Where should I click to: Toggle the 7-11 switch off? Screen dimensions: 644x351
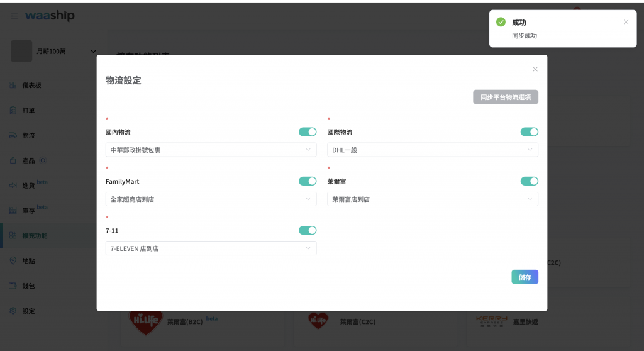pyautogui.click(x=308, y=230)
